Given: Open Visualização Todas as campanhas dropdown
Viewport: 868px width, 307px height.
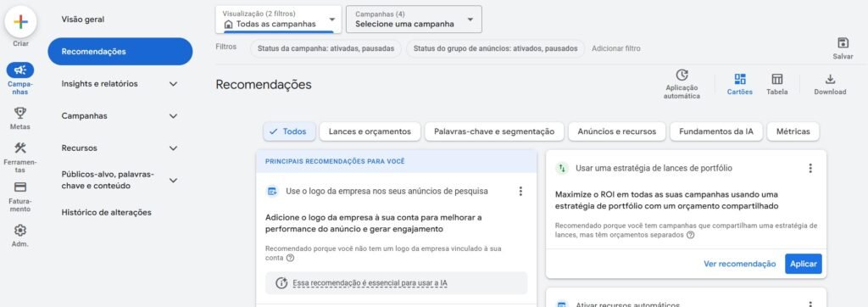Looking at the screenshot, I should pos(278,20).
